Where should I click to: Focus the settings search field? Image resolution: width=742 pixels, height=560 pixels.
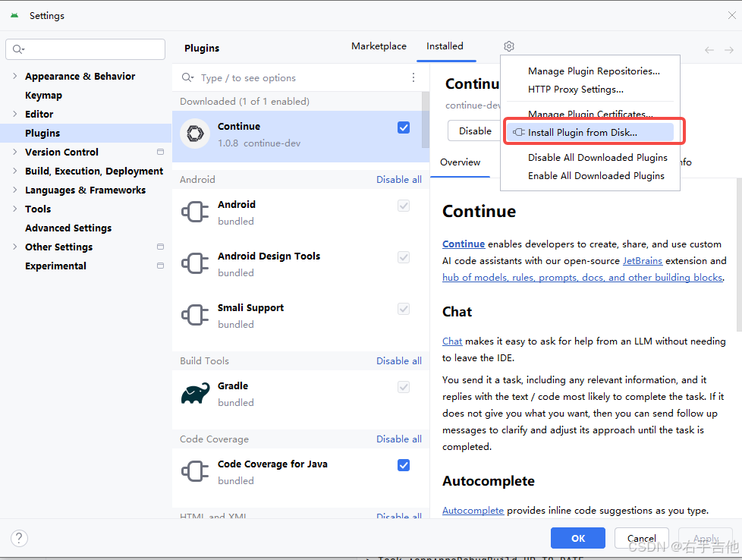85,49
